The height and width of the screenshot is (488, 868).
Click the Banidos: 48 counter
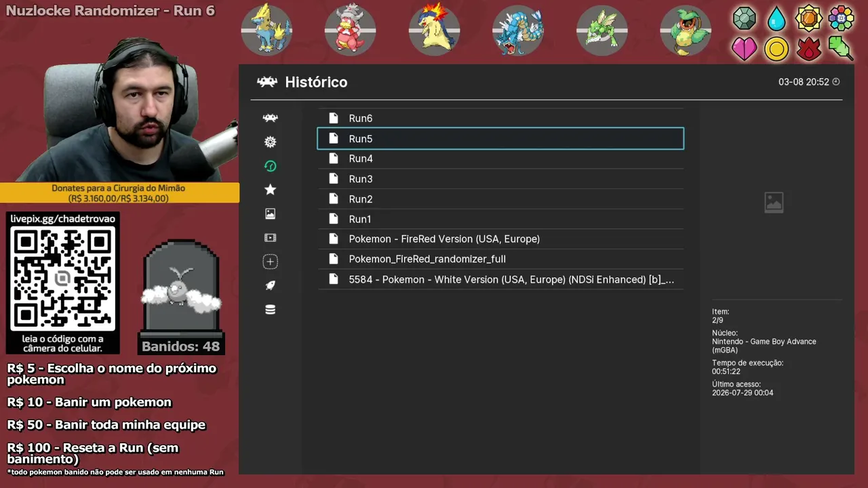(181, 346)
